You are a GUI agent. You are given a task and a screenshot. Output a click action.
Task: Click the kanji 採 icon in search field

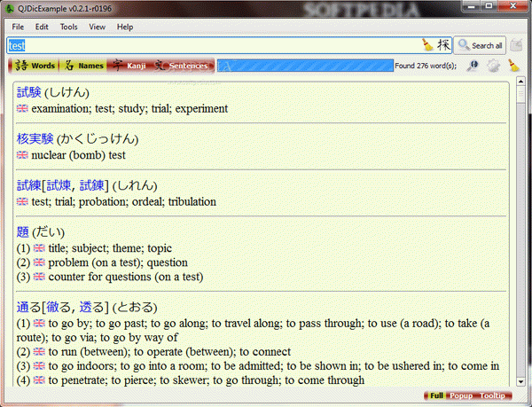(x=443, y=45)
